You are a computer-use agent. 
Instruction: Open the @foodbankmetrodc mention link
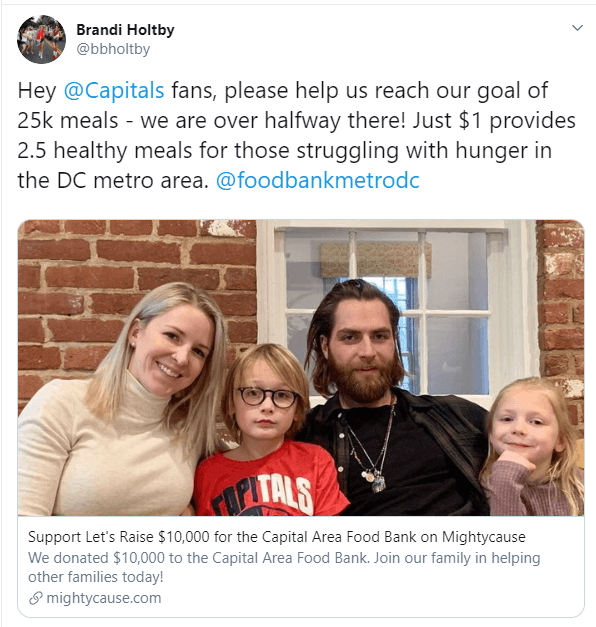tap(318, 180)
